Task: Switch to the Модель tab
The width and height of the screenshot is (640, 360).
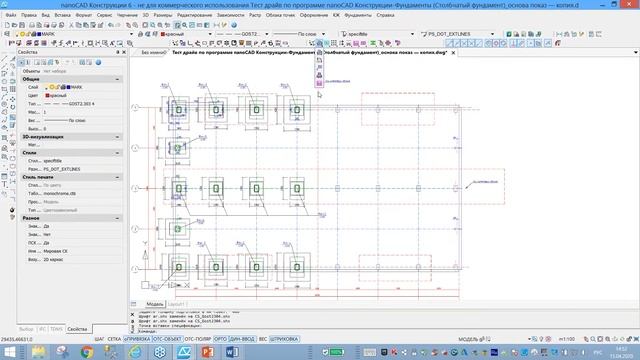Action: pyautogui.click(x=155, y=304)
